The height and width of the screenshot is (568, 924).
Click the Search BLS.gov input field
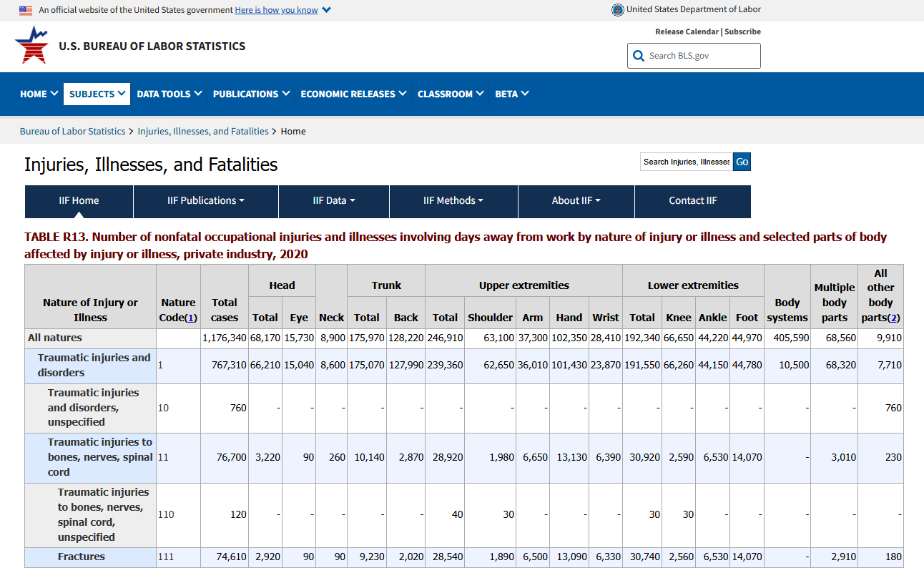click(x=701, y=56)
